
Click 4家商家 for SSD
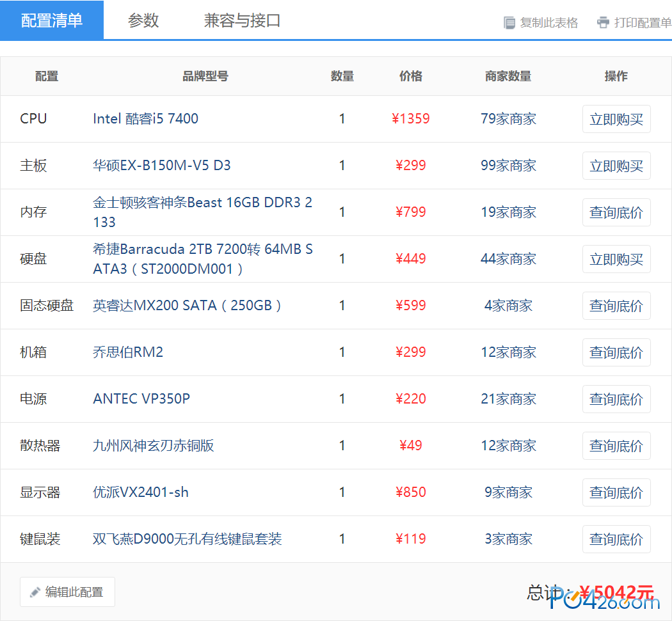pyautogui.click(x=508, y=305)
